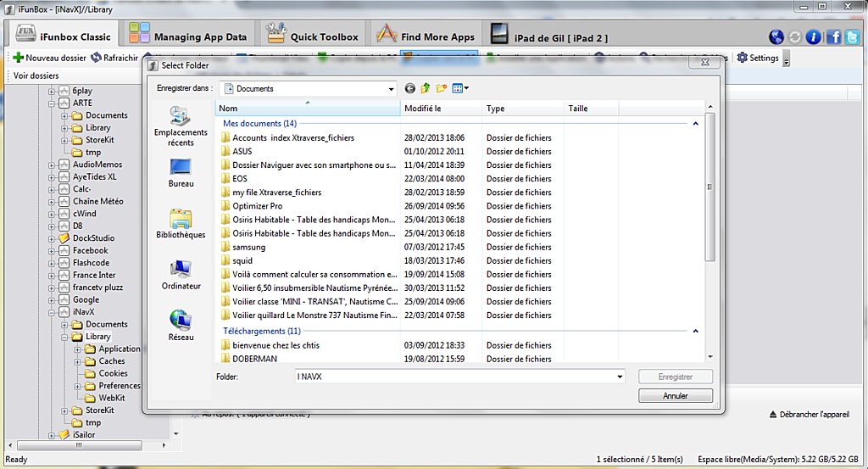Select the WebKit folder in tree
868x469 pixels.
click(x=111, y=398)
